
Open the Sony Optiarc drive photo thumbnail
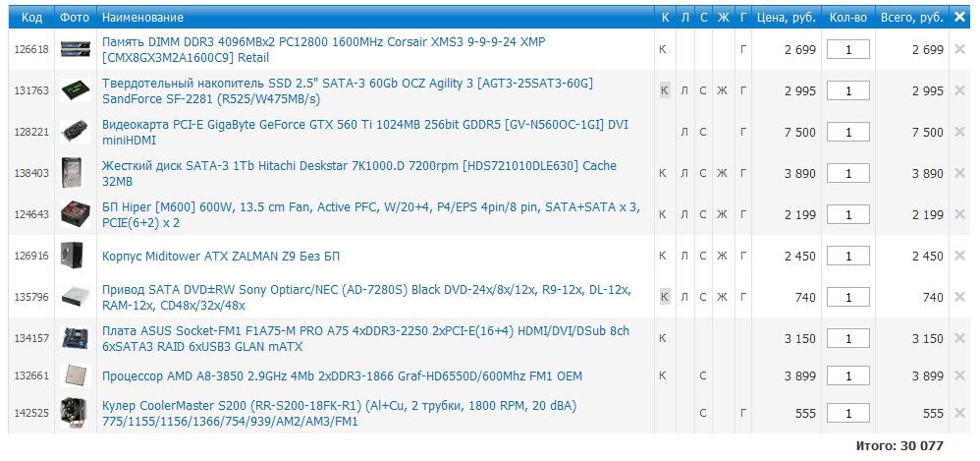pos(75,297)
